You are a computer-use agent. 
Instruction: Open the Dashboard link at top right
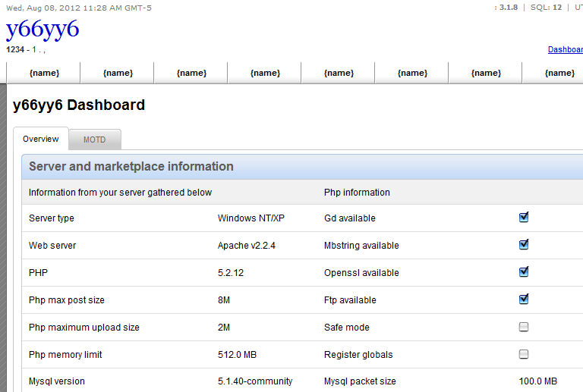click(565, 49)
